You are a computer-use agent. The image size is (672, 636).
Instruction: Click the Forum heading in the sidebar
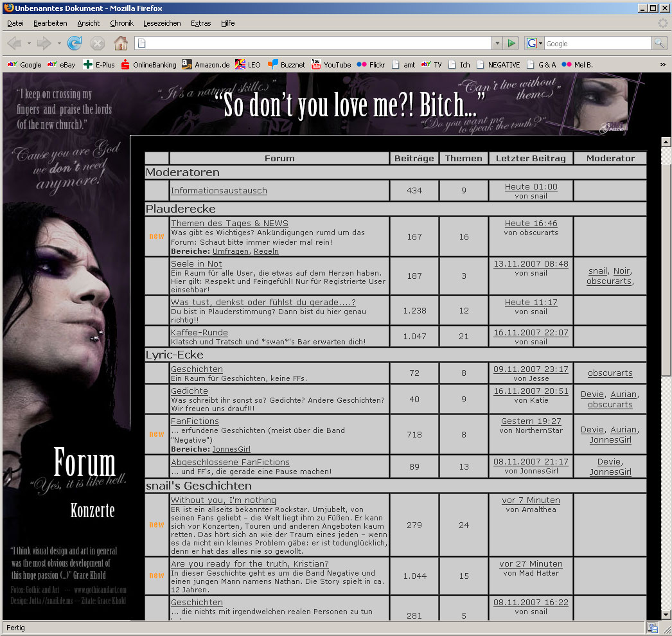84,462
